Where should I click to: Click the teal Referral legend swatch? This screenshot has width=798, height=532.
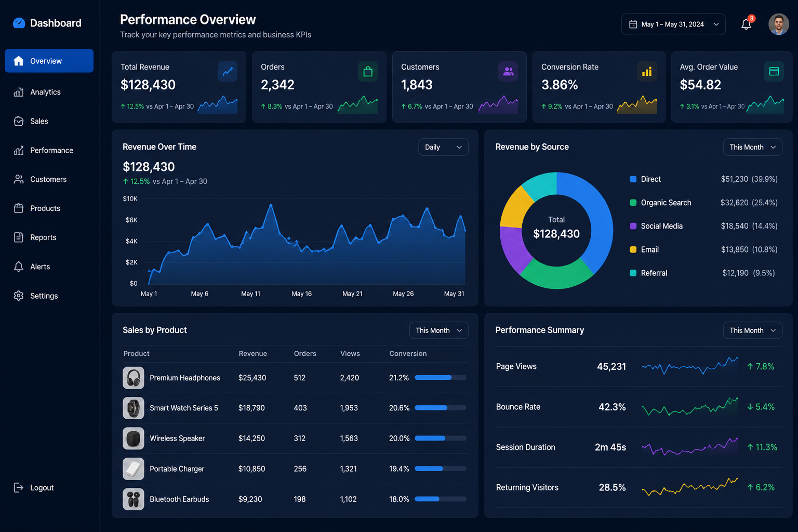pyautogui.click(x=633, y=273)
